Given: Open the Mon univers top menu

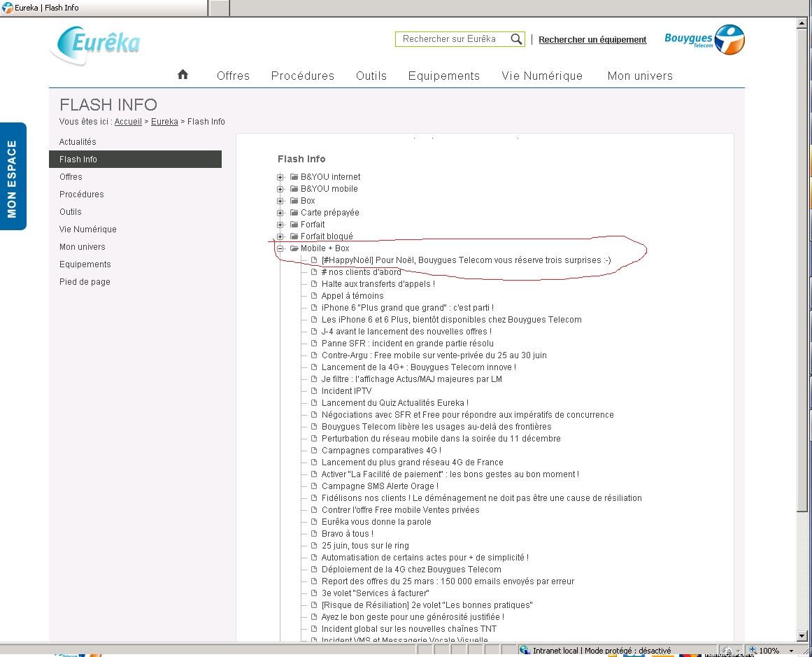Looking at the screenshot, I should (x=640, y=76).
